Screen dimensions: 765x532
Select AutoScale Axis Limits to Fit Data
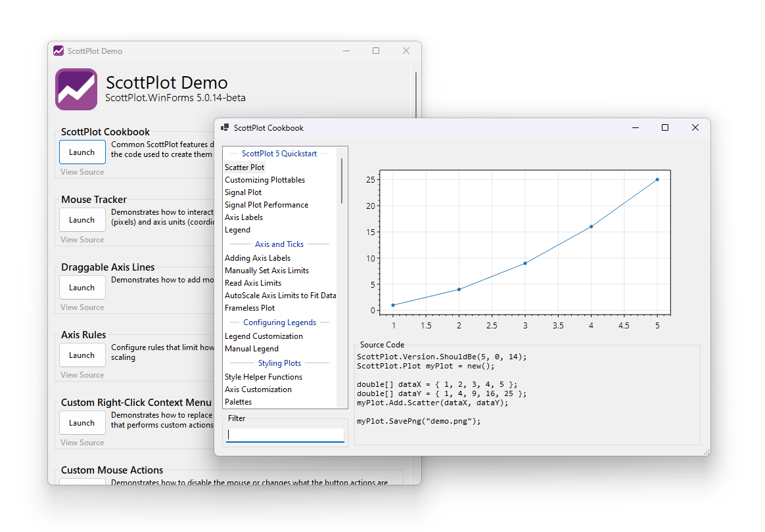click(x=280, y=296)
